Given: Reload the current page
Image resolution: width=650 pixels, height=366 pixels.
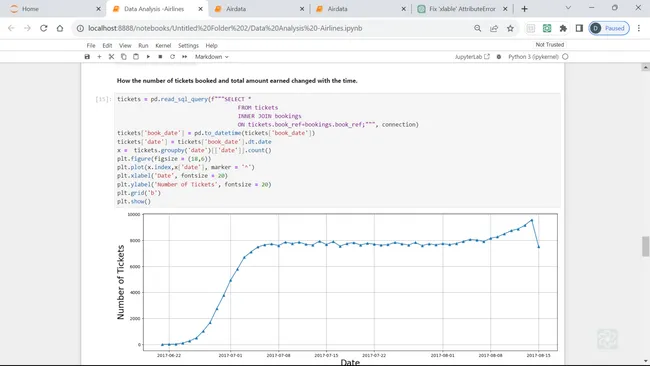Looking at the screenshot, I should [x=44, y=28].
